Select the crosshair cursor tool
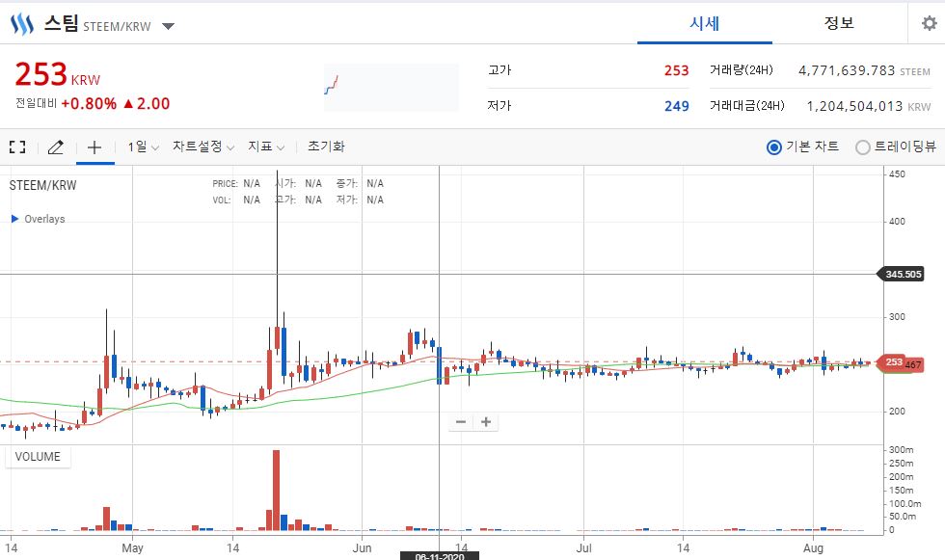The height and width of the screenshot is (560, 945). click(x=94, y=147)
